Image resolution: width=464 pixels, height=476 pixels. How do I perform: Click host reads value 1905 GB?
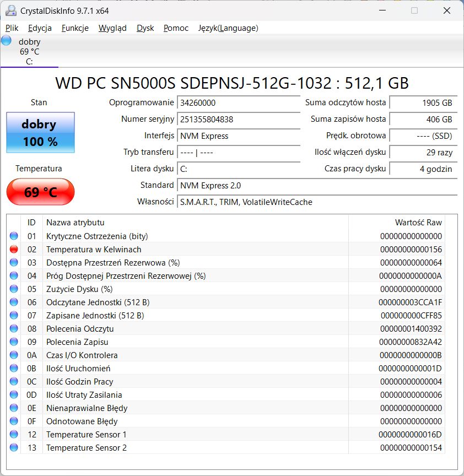pyautogui.click(x=423, y=103)
